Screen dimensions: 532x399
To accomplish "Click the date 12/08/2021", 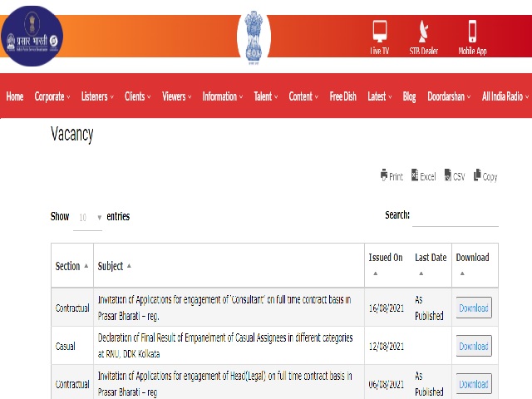I will point(387,347).
